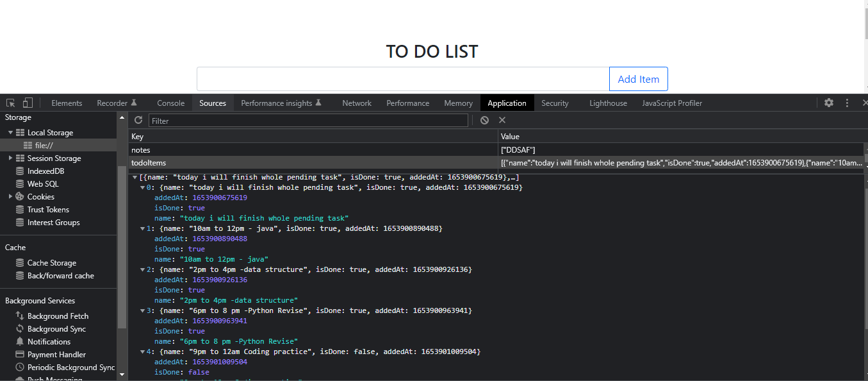Open the Performance insights tab

pos(281,103)
